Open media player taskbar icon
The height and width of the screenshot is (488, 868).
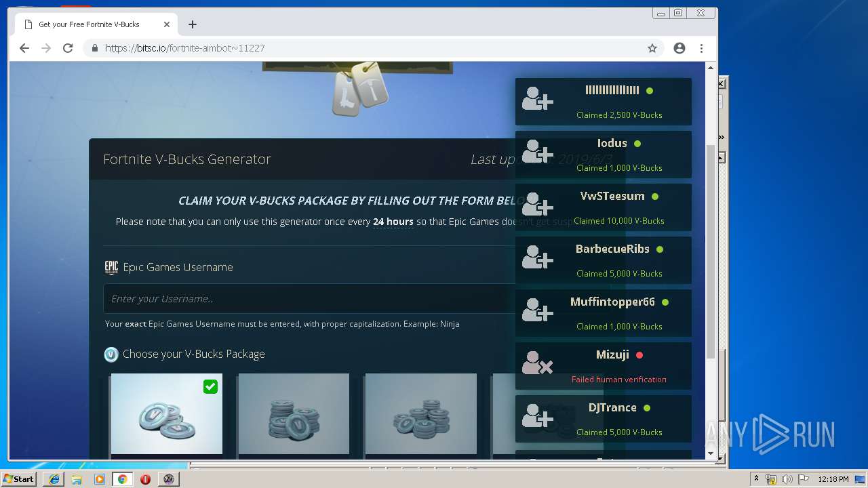tap(100, 479)
